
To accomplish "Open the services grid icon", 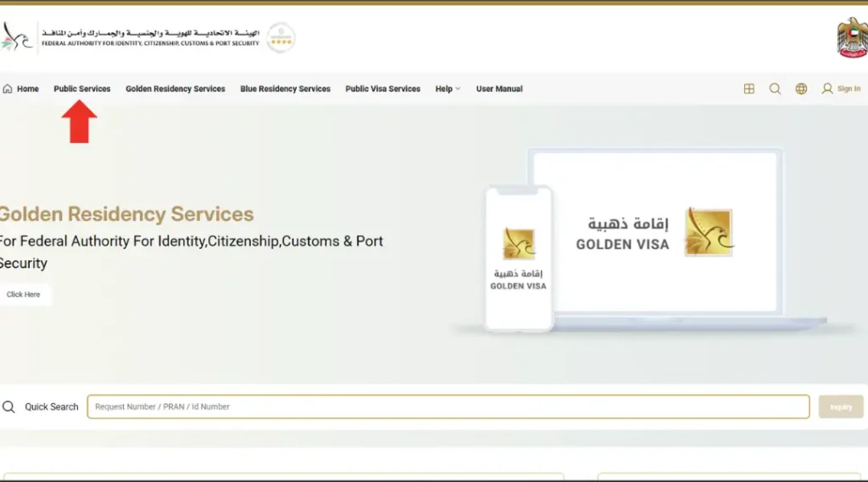I will tap(749, 89).
